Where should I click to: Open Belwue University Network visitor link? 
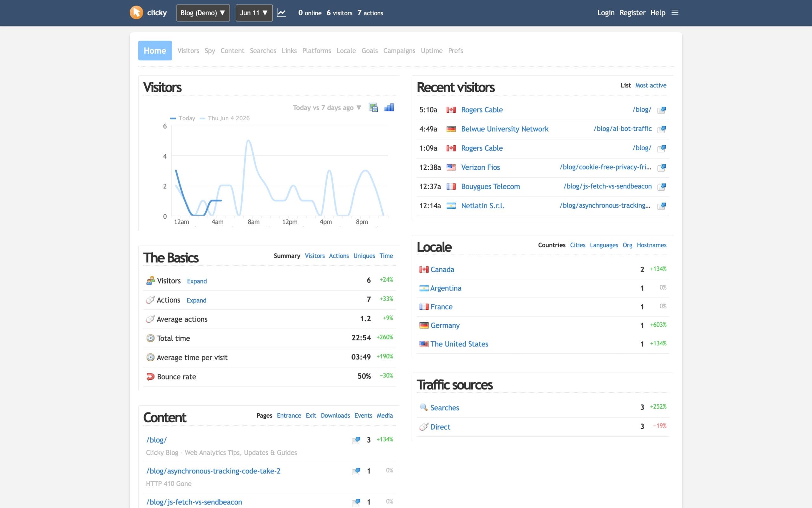[505, 129]
